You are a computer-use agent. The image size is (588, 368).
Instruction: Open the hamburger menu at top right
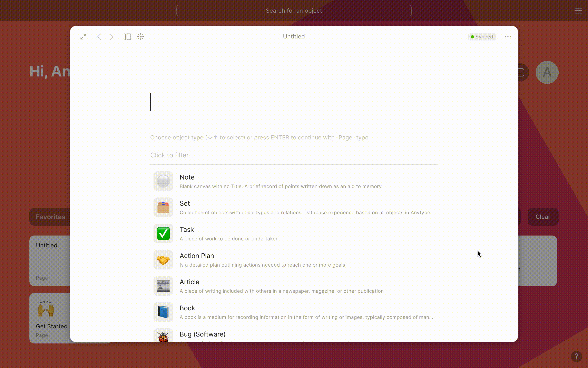point(578,11)
